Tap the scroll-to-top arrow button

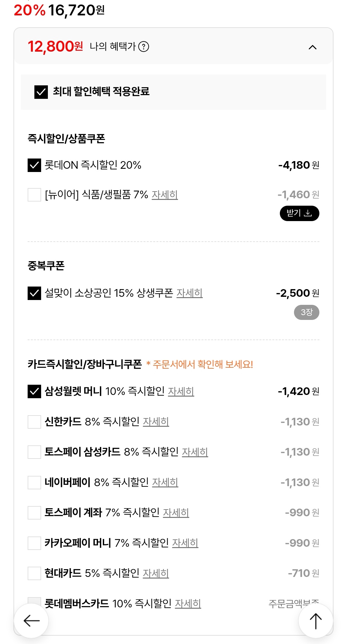click(x=316, y=621)
